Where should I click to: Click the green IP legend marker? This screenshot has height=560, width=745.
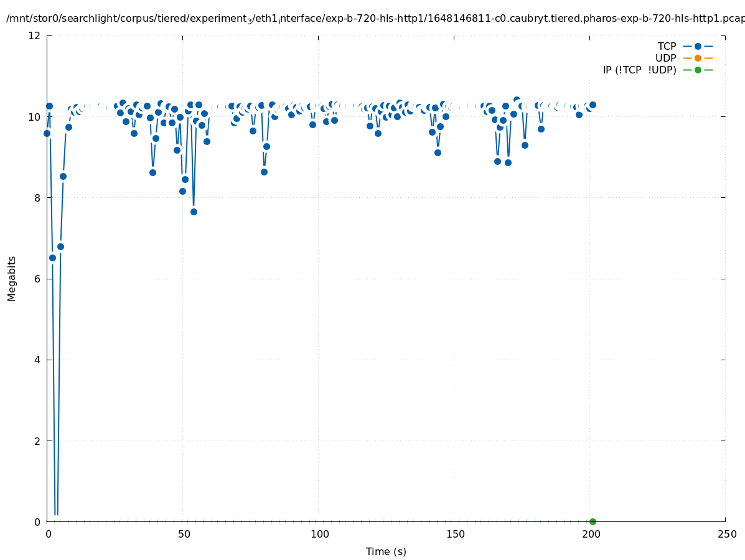(698, 70)
